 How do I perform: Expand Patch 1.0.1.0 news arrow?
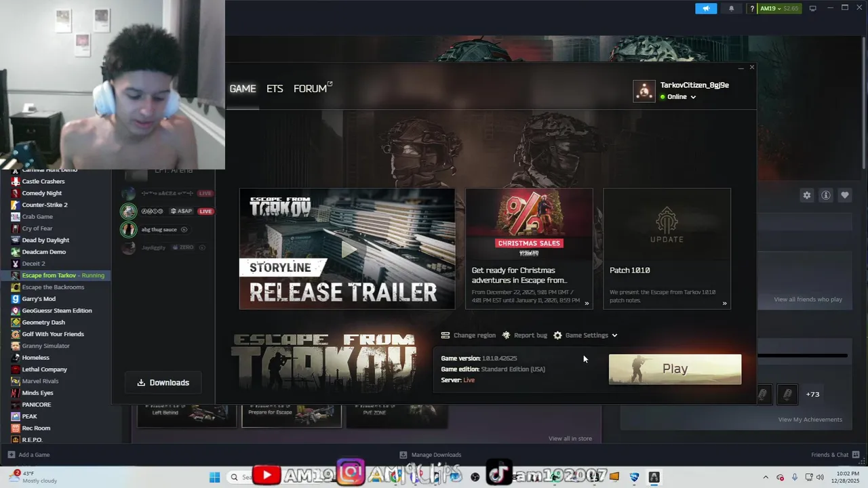click(x=724, y=304)
